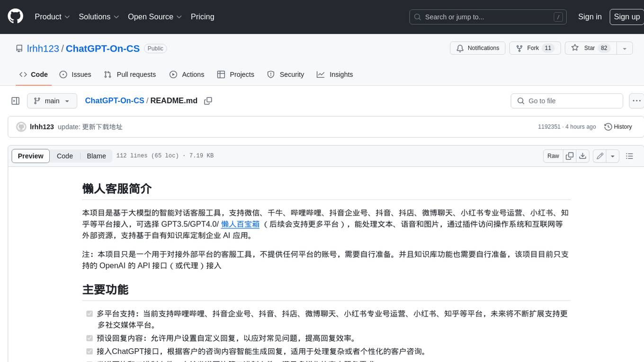Click the 多平台支持 task checkbox
Viewport: 644px width, 362px height.
89,314
